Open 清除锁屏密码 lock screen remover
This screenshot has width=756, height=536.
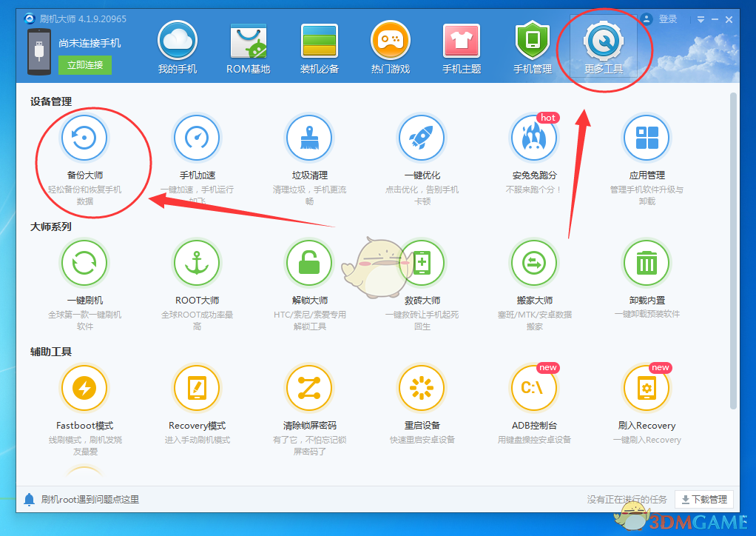pos(308,387)
